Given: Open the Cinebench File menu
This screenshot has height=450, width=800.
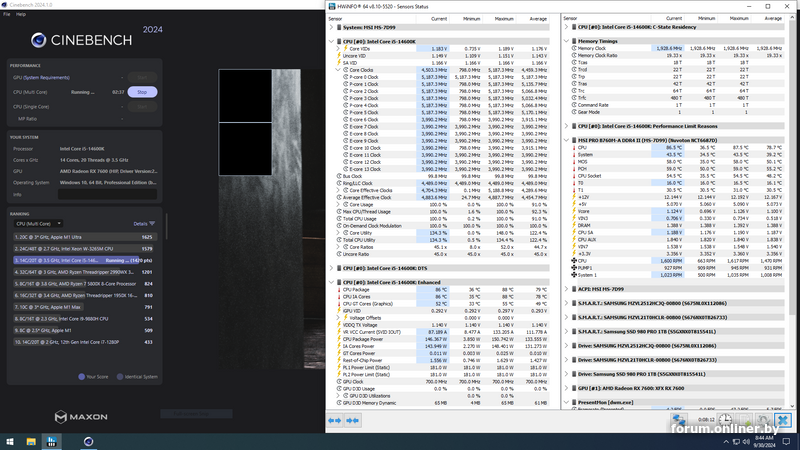Looking at the screenshot, I should (x=7, y=14).
